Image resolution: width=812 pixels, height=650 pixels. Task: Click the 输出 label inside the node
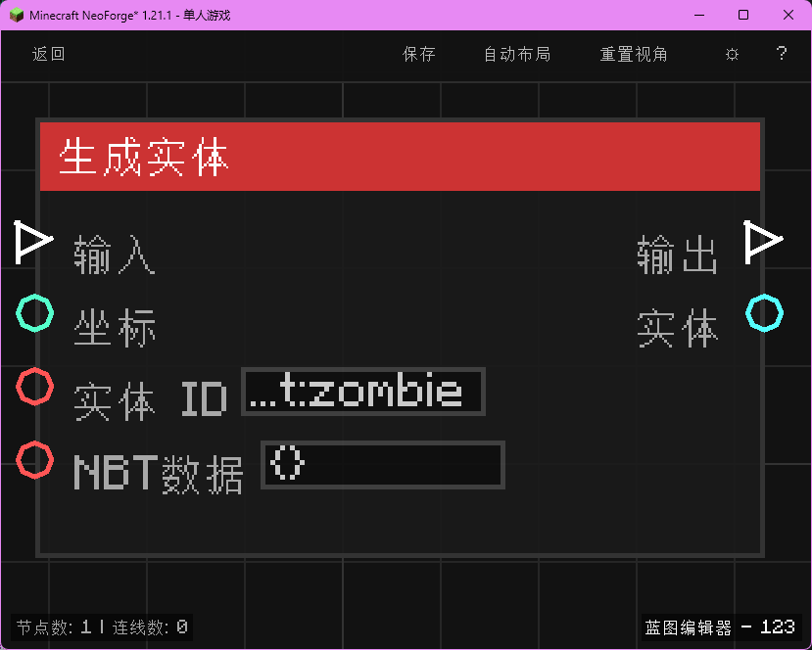pos(678,255)
